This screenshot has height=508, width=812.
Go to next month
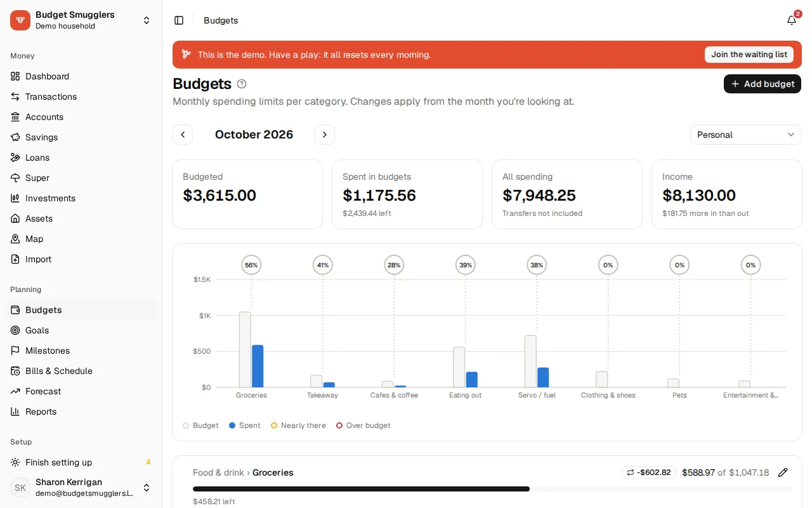[x=325, y=135]
